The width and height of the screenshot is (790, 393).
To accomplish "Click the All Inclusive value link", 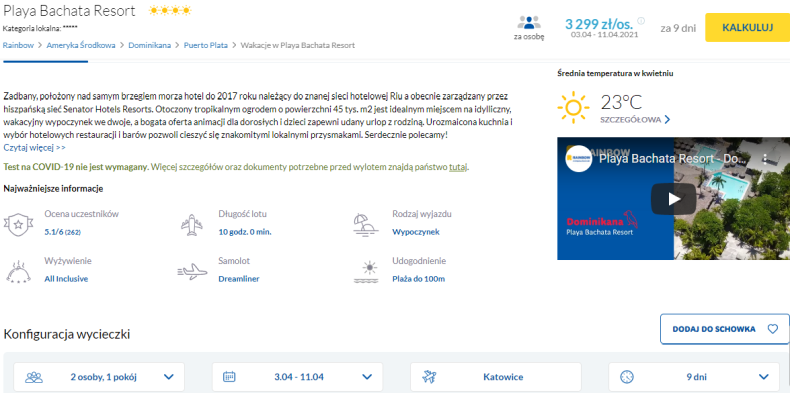I will click(x=66, y=279).
